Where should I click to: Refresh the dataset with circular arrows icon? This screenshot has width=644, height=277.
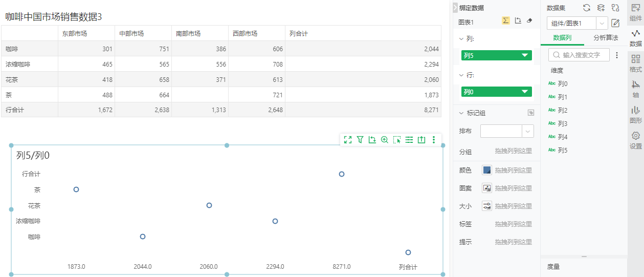(x=587, y=8)
